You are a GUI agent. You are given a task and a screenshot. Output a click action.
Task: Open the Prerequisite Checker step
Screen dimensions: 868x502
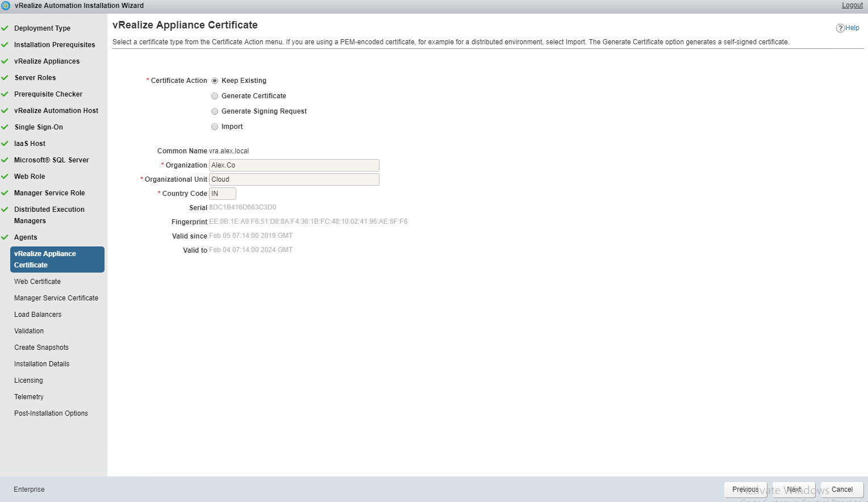point(48,94)
